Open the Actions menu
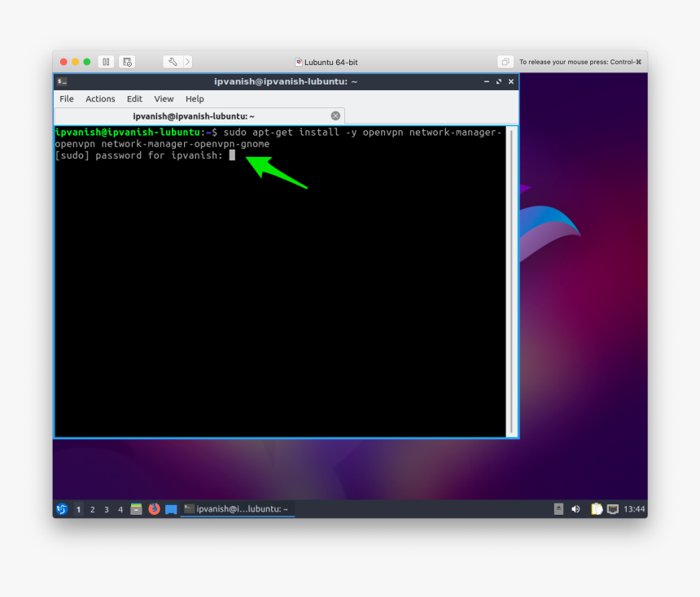The image size is (700, 597). (x=100, y=98)
